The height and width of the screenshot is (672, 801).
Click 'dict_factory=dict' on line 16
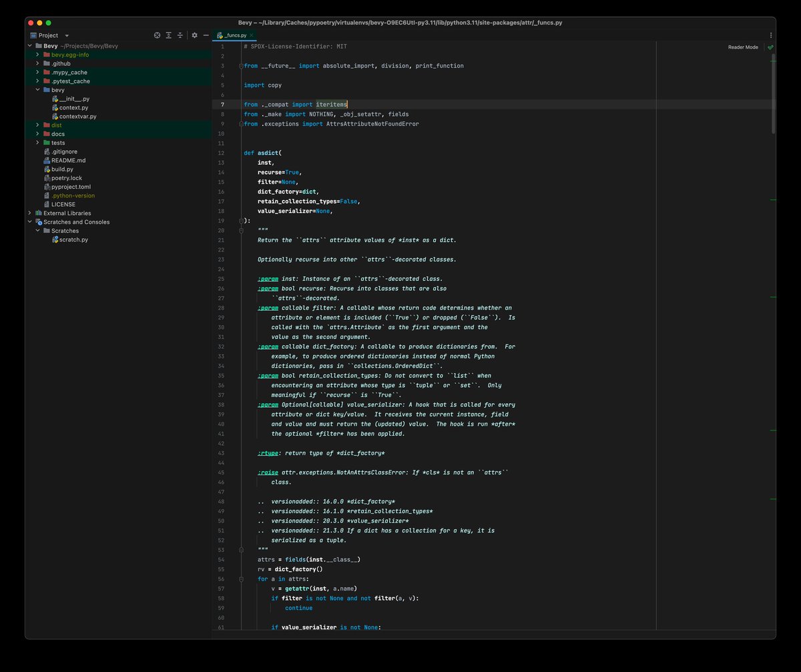click(287, 192)
